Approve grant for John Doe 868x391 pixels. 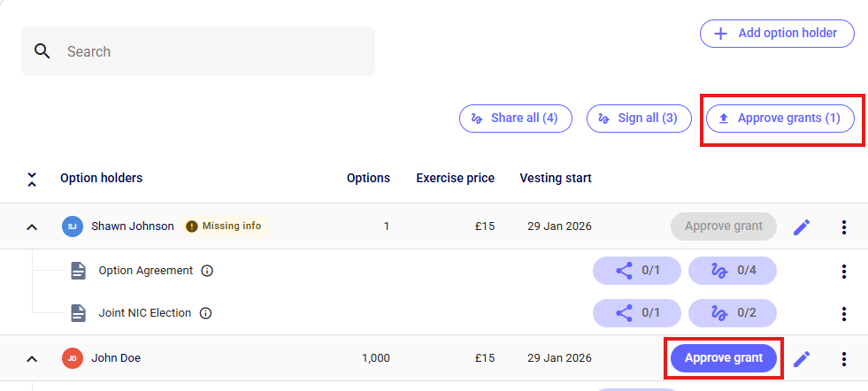723,358
